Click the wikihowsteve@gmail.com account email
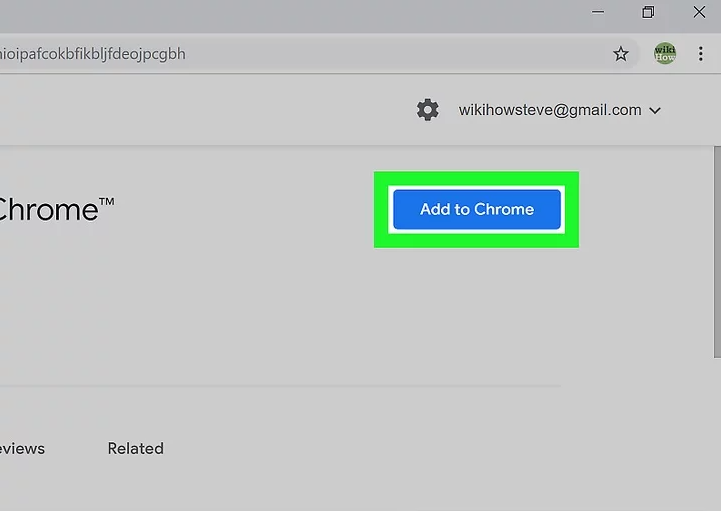721x511 pixels. click(x=549, y=110)
